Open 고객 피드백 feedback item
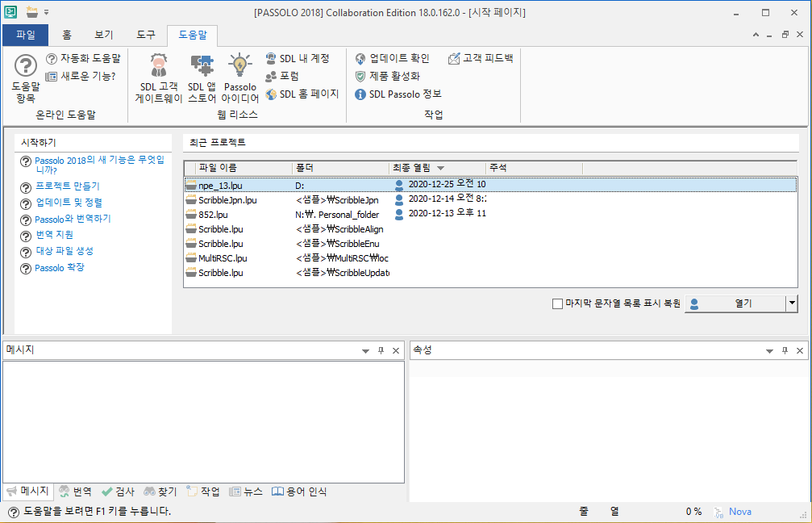The height and width of the screenshot is (523, 812). tap(481, 58)
